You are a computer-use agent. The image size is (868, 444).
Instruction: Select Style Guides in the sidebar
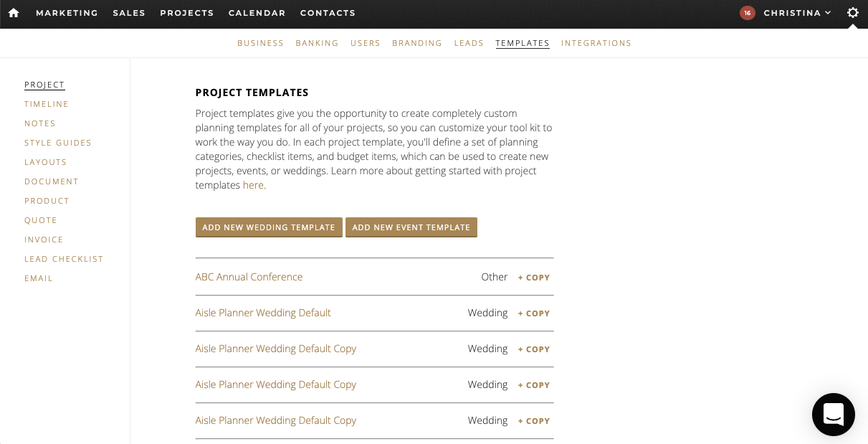(58, 143)
